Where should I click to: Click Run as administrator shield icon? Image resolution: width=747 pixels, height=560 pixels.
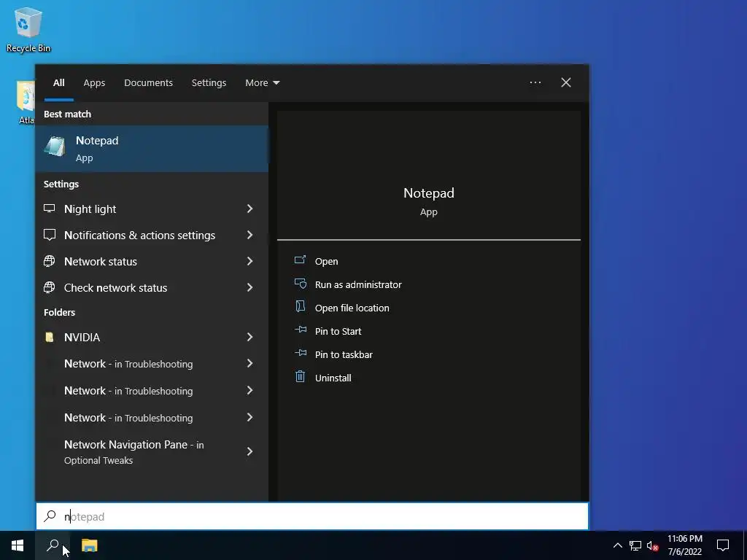[300, 284]
